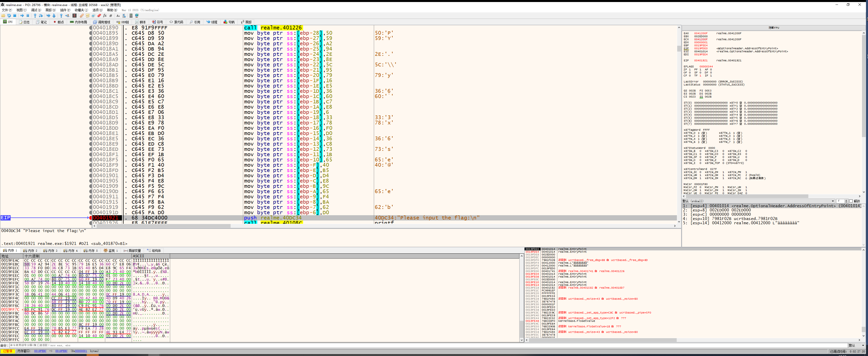
Task: Toggle breakpoint bullet at address 00401895
Action: tap(91, 33)
